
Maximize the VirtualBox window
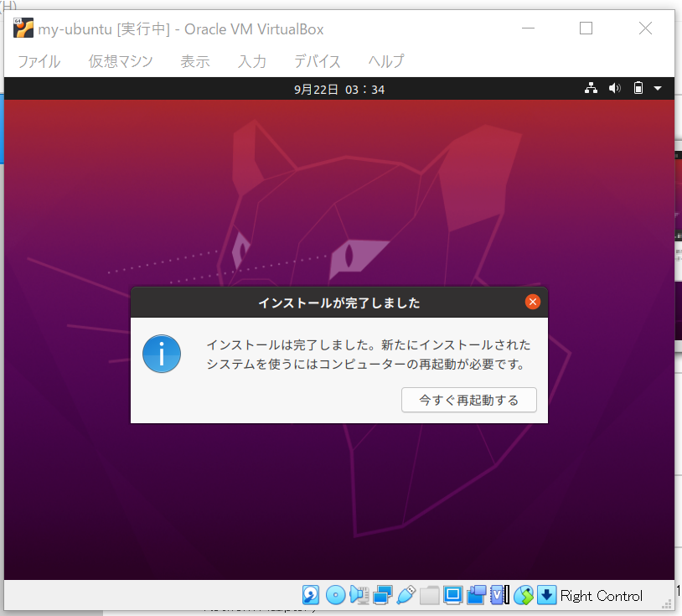point(586,28)
